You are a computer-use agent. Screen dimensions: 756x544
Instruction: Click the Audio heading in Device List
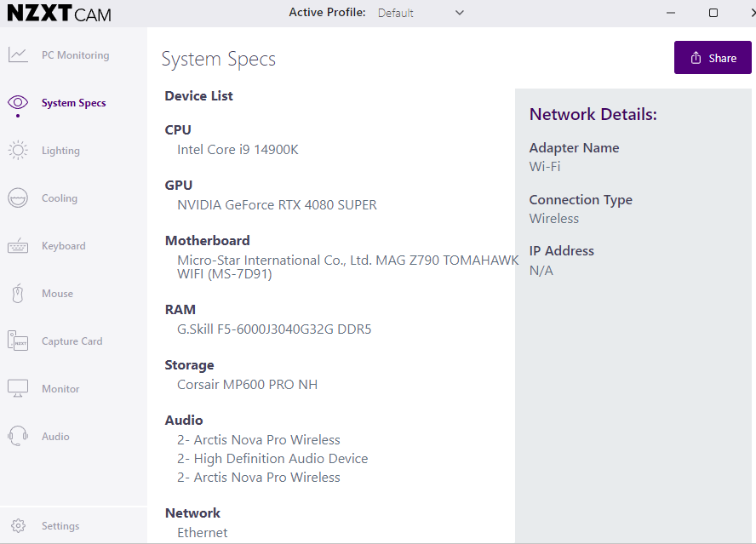(x=184, y=421)
